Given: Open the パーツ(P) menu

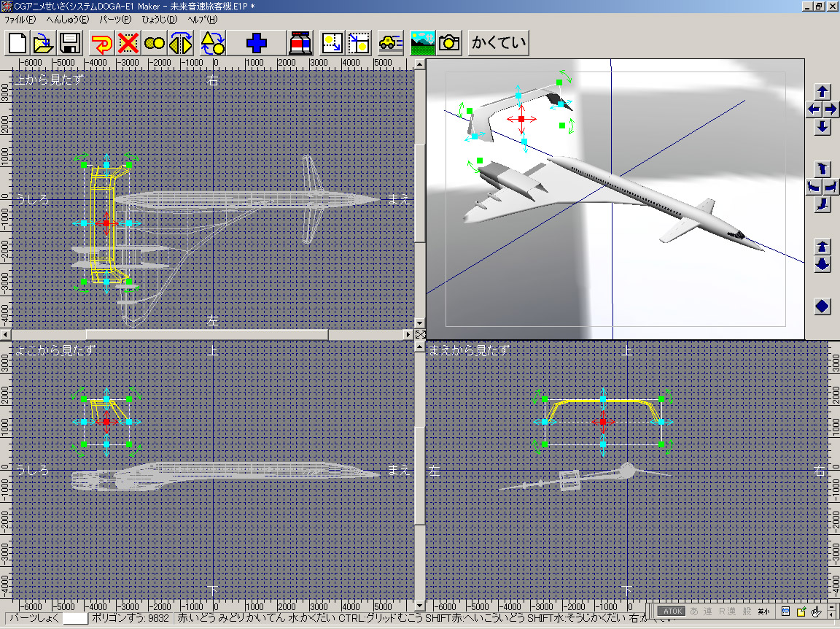Looking at the screenshot, I should tap(115, 19).
